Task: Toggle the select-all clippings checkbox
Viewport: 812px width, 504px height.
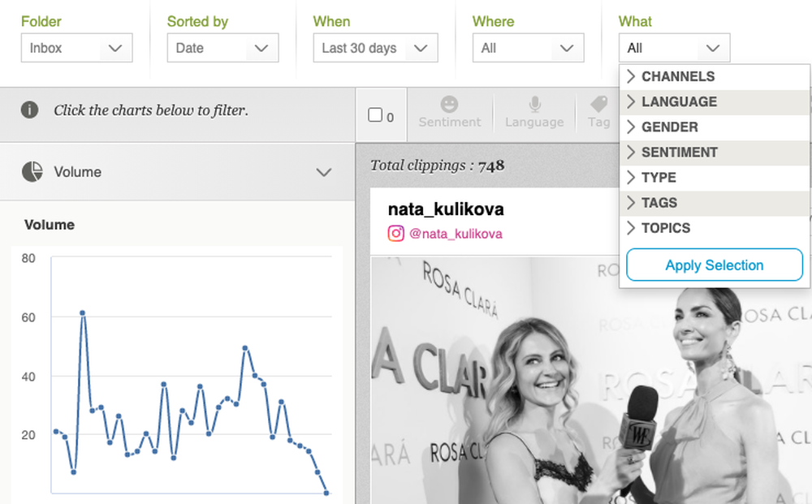Action: pos(375,115)
